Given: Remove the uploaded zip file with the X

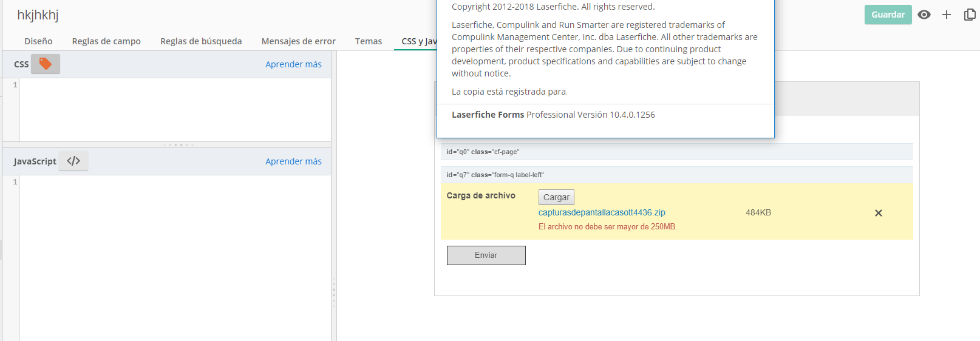Looking at the screenshot, I should click(x=878, y=213).
